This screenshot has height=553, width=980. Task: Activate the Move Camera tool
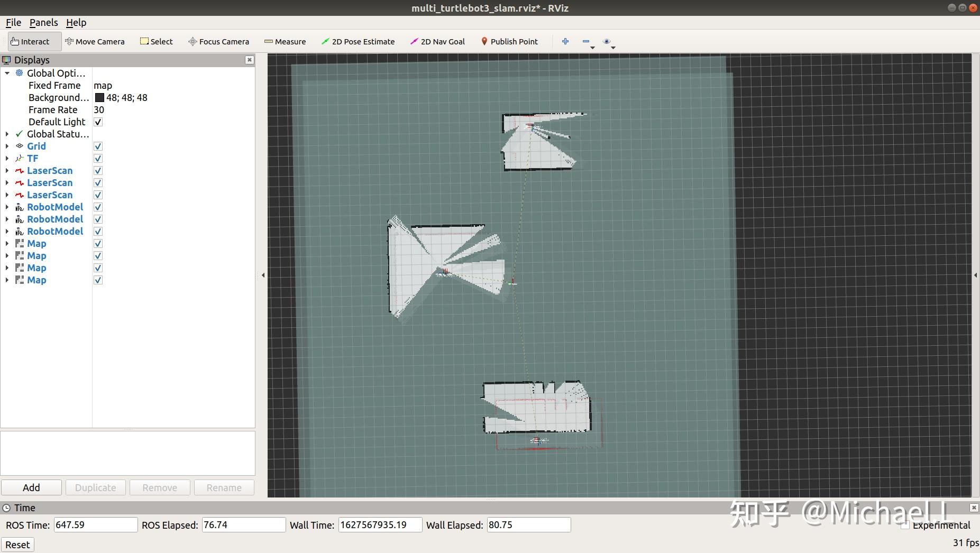(95, 42)
